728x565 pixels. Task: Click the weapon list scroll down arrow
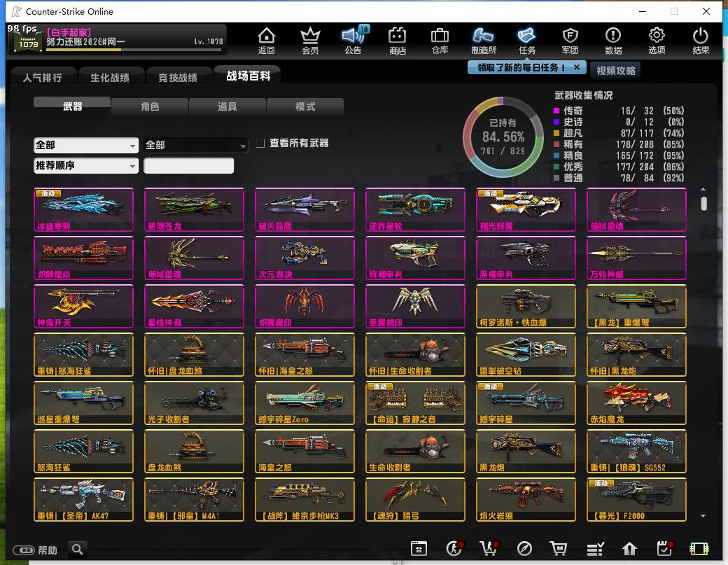coord(703,516)
